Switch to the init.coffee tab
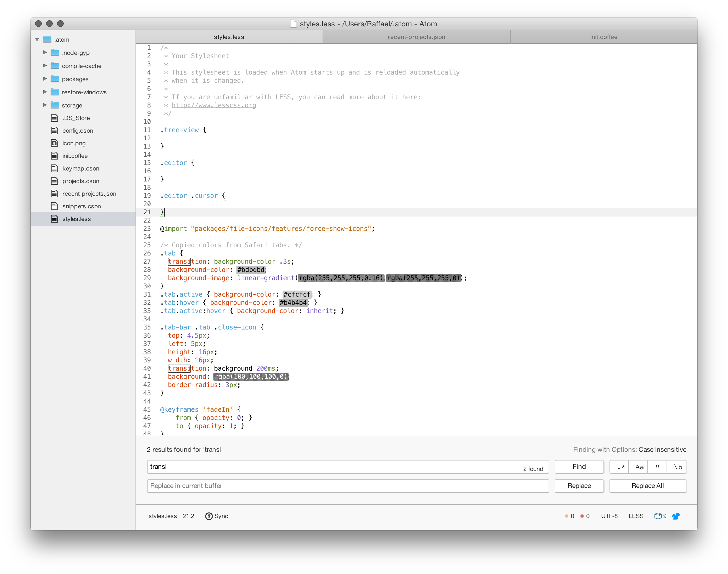This screenshot has width=728, height=574. 603,37
